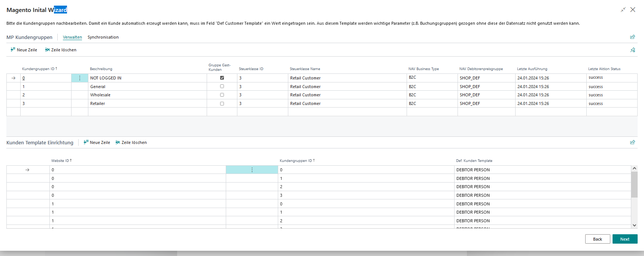Click Def. Kunden Template column header
The height and width of the screenshot is (256, 644).
point(474,160)
